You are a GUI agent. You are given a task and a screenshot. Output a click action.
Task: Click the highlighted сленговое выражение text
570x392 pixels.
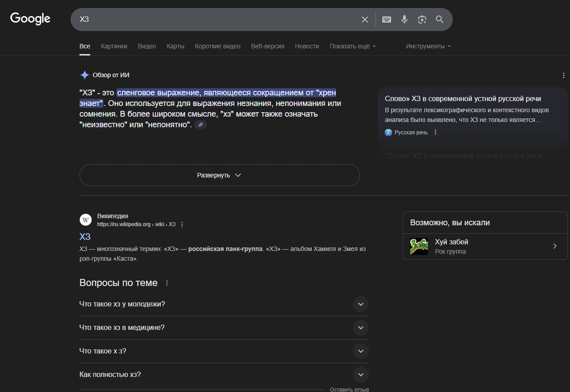tap(226, 93)
